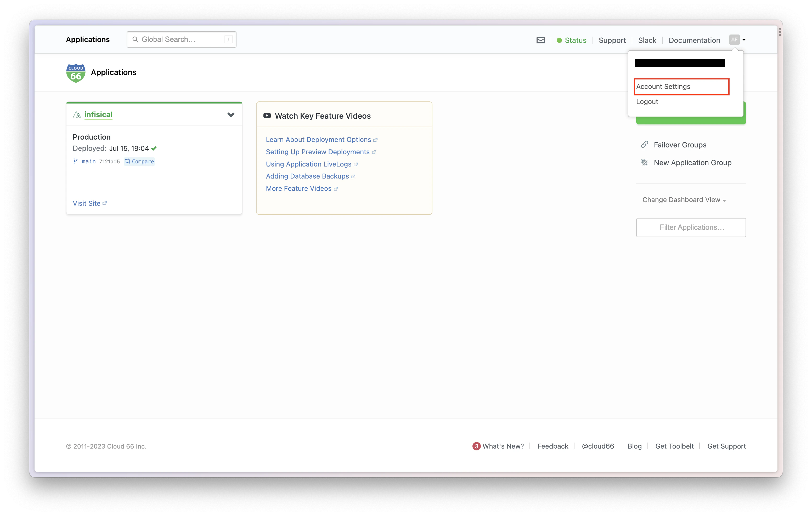
Task: Click the Compare button on infisical card
Action: point(139,162)
